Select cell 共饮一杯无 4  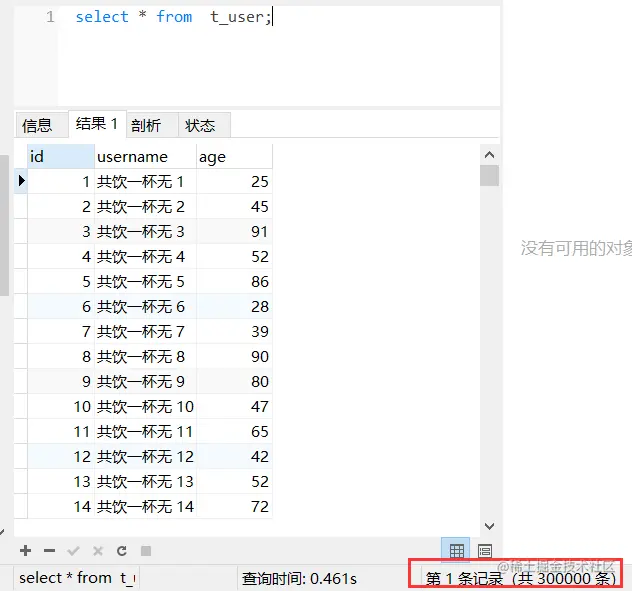pos(146,256)
